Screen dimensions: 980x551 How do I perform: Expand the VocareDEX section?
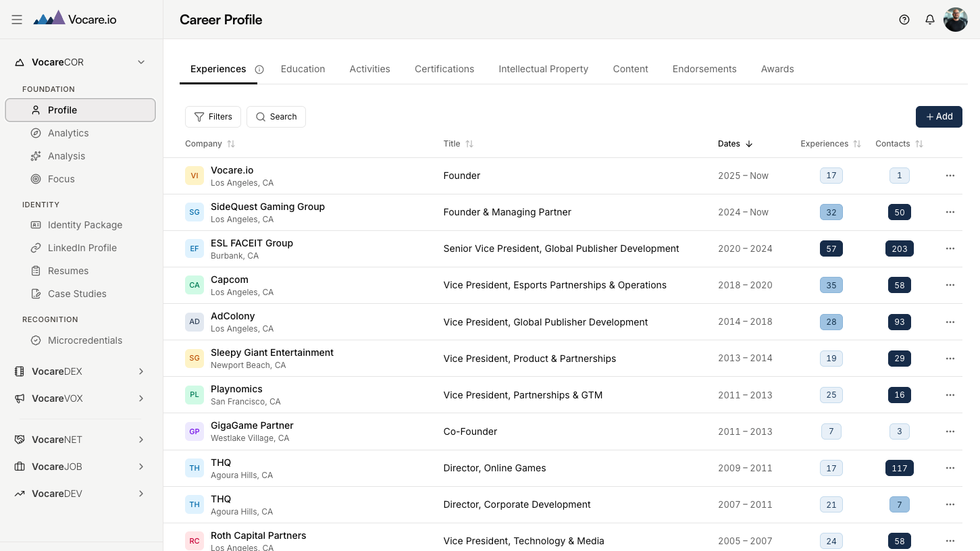141,371
